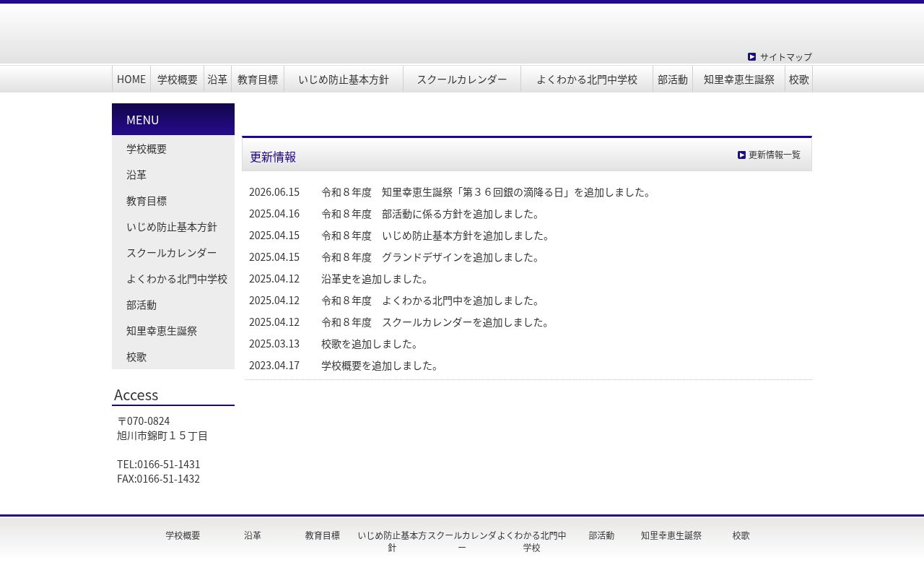Image resolution: width=924 pixels, height=578 pixels.
Task: Select 校歌 in the top navigation bar
Action: 799,79
